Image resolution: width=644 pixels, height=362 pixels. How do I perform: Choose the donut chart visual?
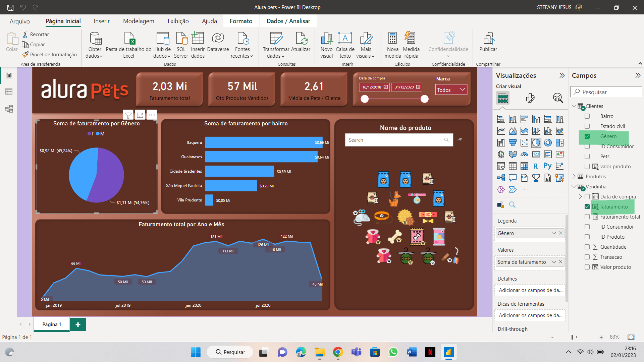(548, 143)
